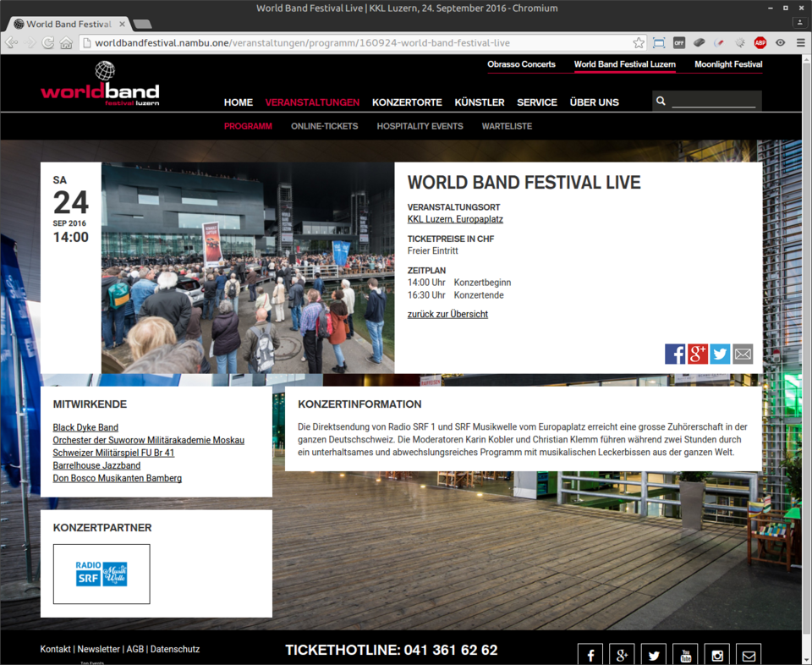
Task: Click the browser forward arrow button
Action: point(30,43)
